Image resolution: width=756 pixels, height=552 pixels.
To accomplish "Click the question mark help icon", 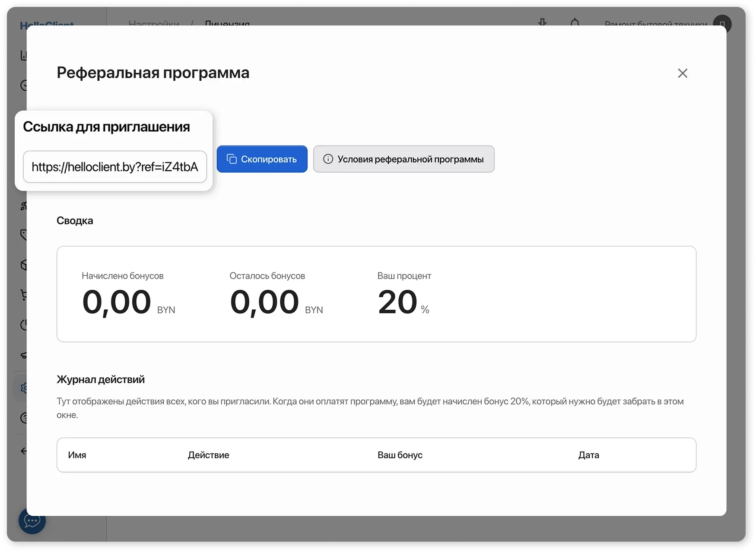I will pyautogui.click(x=24, y=418).
